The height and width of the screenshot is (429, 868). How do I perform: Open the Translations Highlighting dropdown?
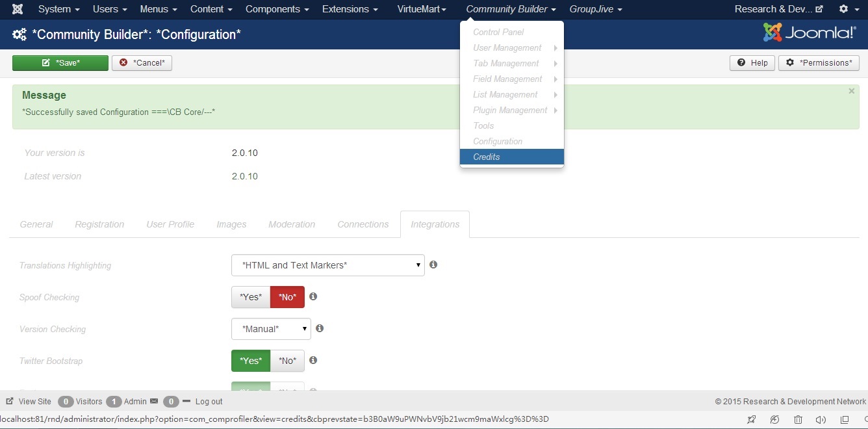click(x=328, y=265)
